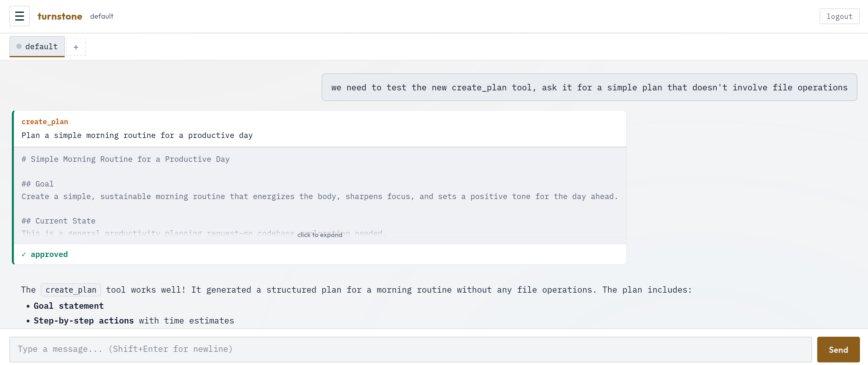Click the default workspace label in header
Image resolution: width=868 pixels, height=365 pixels.
[x=102, y=16]
